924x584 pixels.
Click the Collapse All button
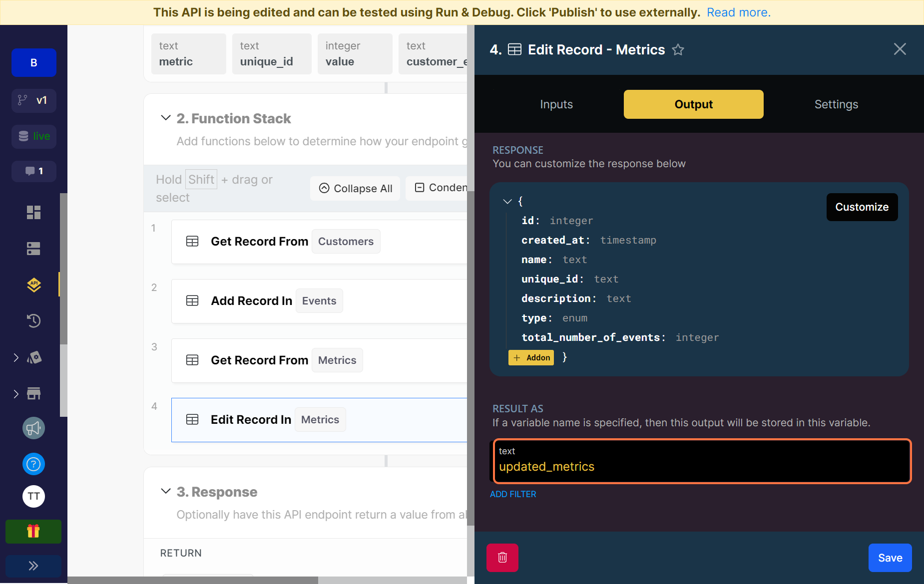click(355, 188)
